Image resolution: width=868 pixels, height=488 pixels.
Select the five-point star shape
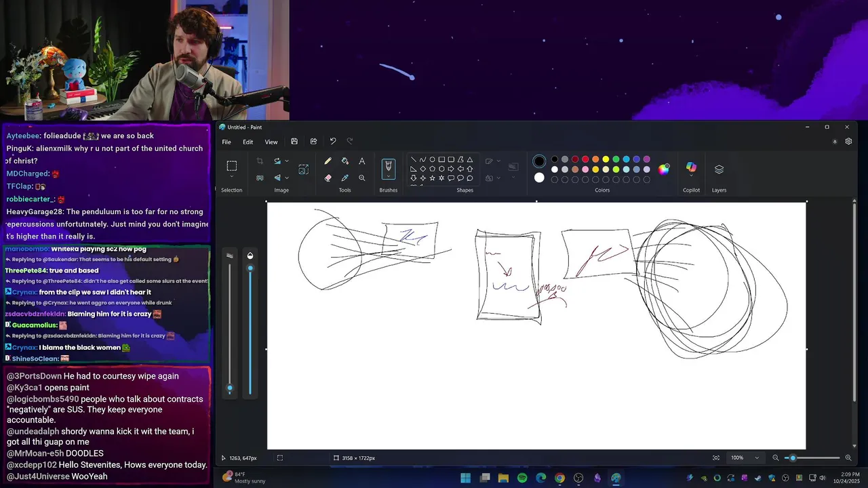click(432, 178)
